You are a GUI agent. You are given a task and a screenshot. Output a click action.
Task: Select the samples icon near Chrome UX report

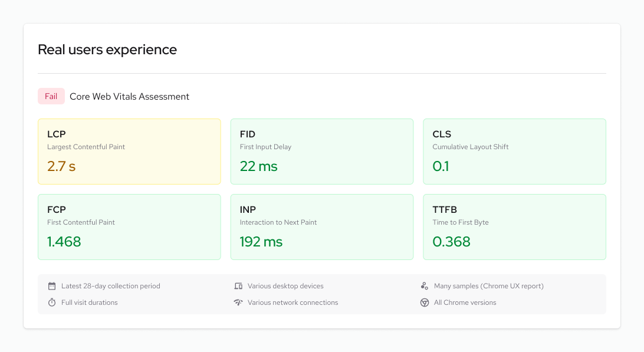point(424,286)
